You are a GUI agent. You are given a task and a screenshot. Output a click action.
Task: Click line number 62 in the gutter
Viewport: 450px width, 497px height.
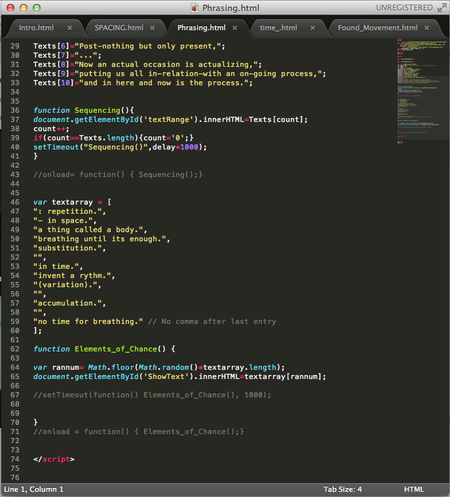click(15, 349)
